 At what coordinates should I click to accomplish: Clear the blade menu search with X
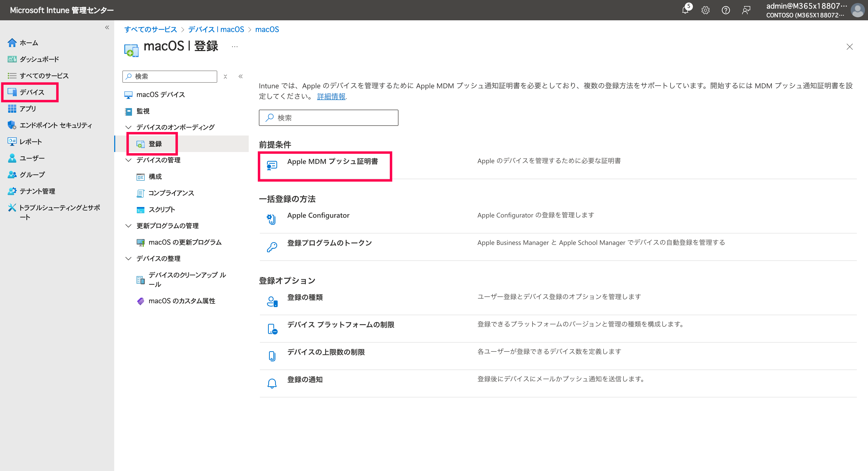225,76
